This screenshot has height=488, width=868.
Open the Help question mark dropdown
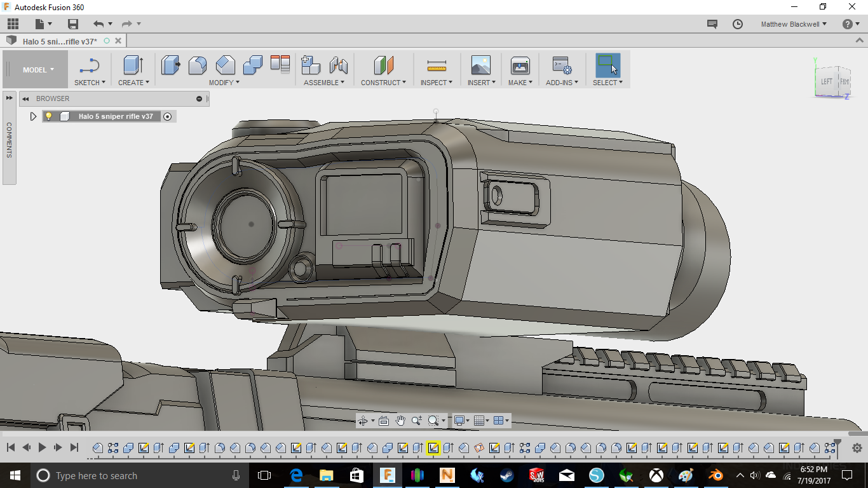(851, 24)
